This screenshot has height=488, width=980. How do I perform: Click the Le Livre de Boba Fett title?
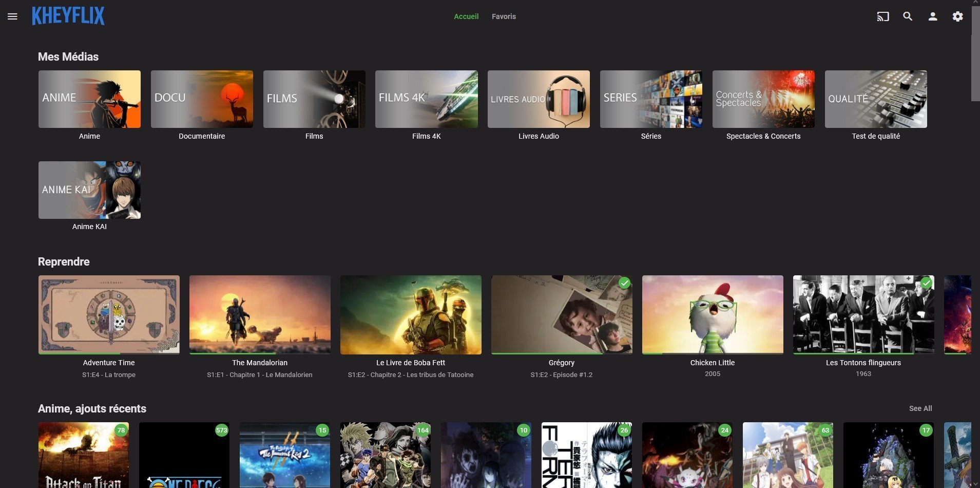point(411,363)
